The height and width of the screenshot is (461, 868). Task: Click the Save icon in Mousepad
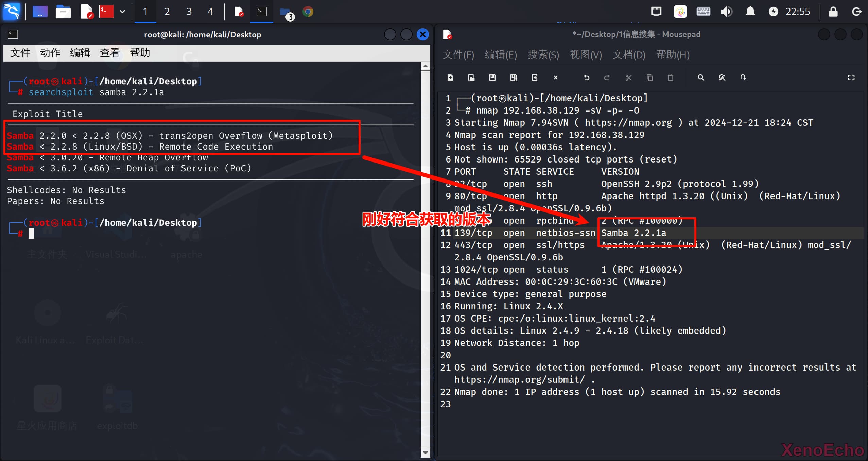click(x=492, y=78)
